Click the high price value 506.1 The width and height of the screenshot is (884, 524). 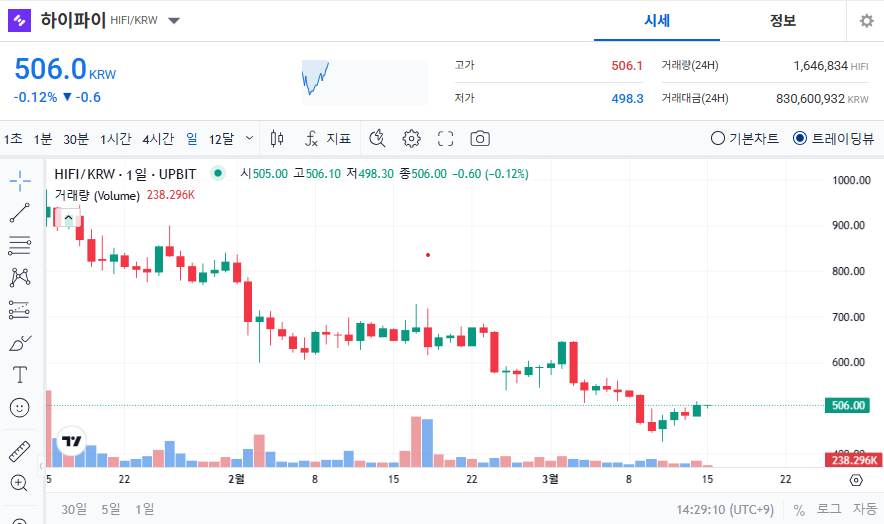[x=627, y=65]
